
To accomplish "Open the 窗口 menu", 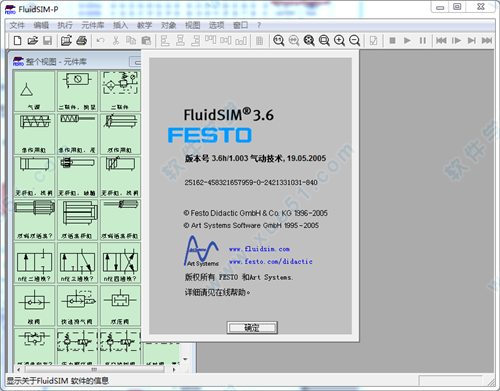I will click(x=241, y=25).
